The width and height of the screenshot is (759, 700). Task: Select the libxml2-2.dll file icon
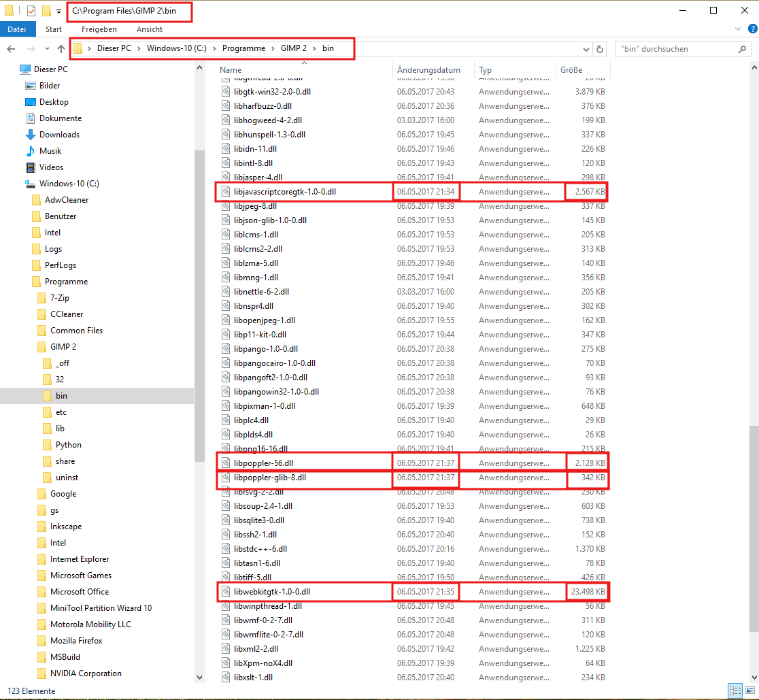tap(226, 649)
